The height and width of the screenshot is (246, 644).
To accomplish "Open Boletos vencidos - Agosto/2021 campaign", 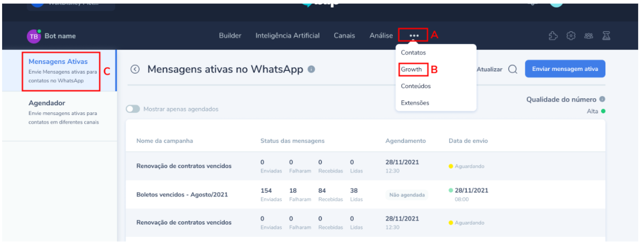I will pos(182,194).
